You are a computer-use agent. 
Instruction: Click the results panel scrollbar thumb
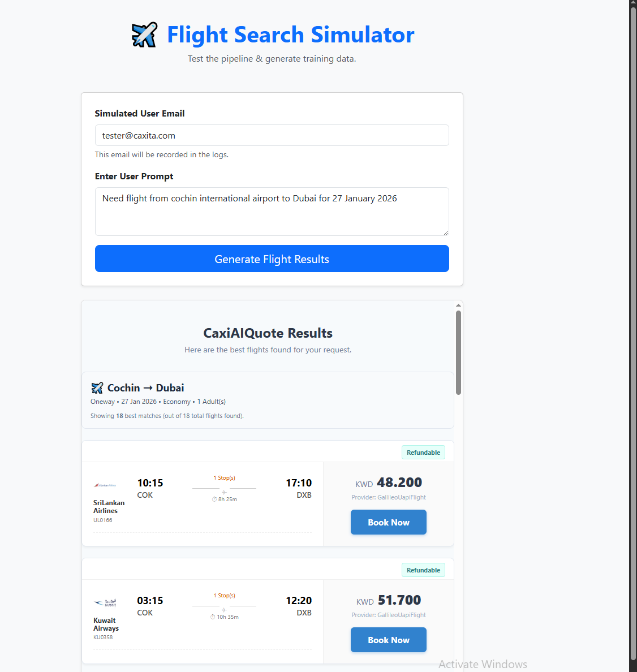[x=458, y=352]
